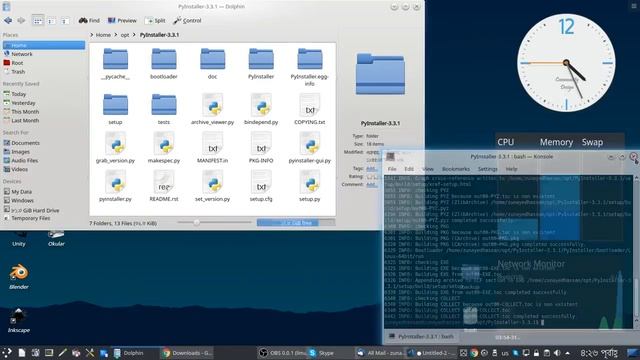The image size is (640, 360).
Task: Select the Konsole tab PyInstaller-3.3.1 : bash
Action: [421, 337]
